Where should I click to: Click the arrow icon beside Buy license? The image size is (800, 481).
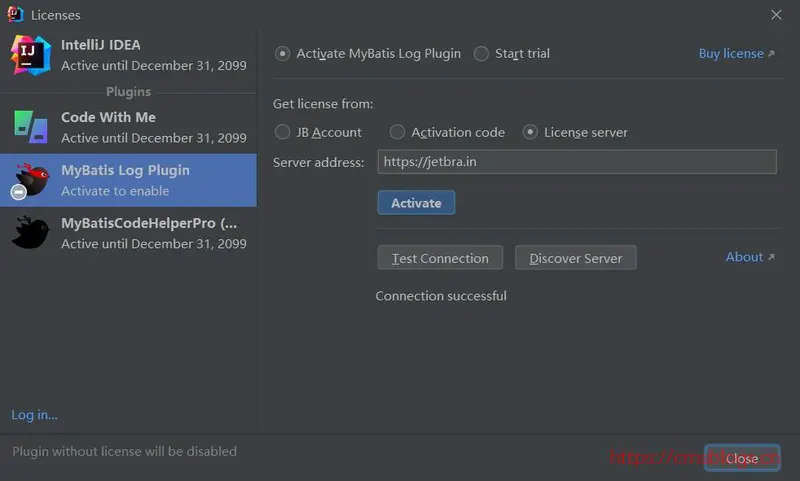click(771, 54)
